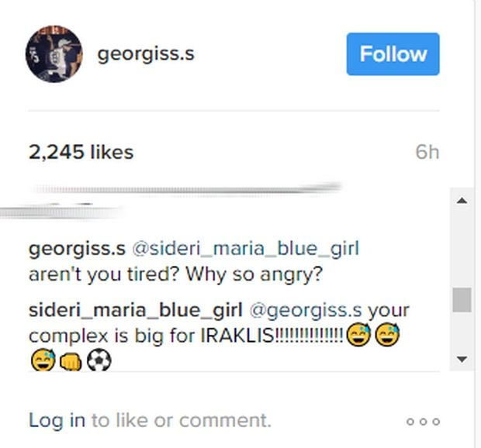Open georgiss.s from the comment author name
Screen dimensions: 481x448
click(77, 249)
